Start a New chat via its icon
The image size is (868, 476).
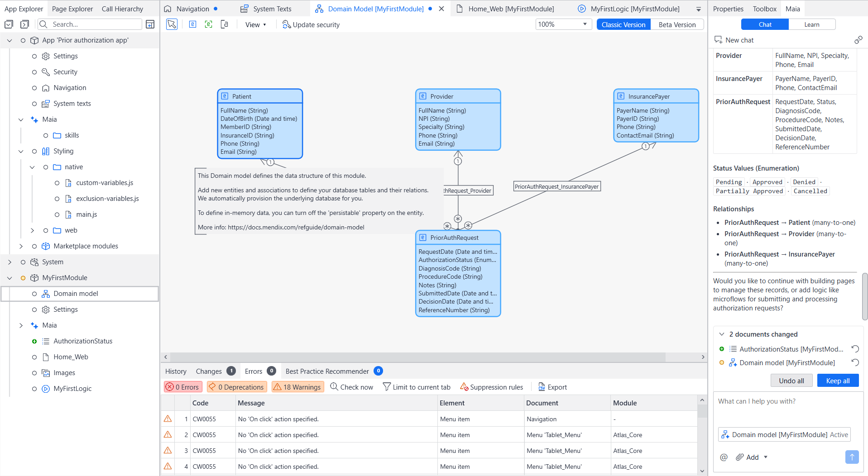[x=718, y=40]
